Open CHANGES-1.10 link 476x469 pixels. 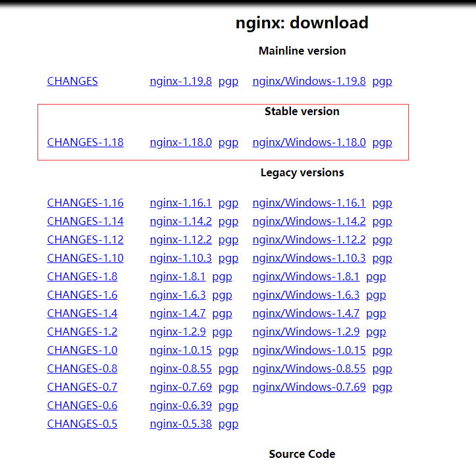(x=86, y=258)
